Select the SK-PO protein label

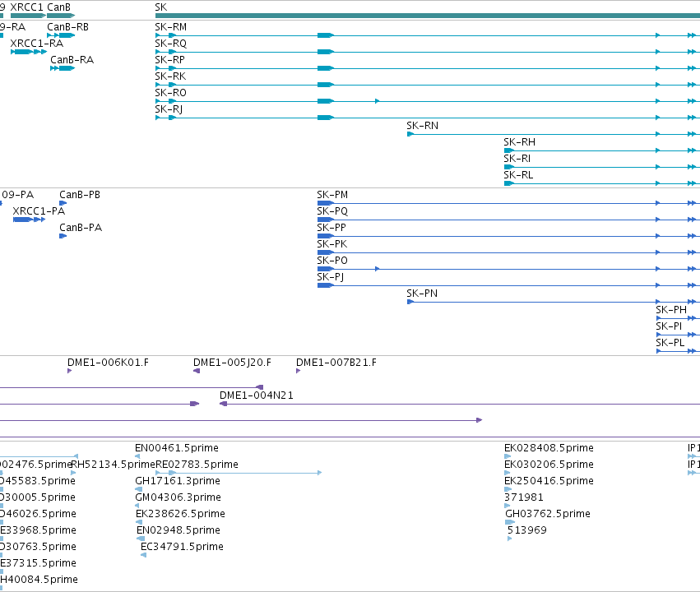[332, 261]
